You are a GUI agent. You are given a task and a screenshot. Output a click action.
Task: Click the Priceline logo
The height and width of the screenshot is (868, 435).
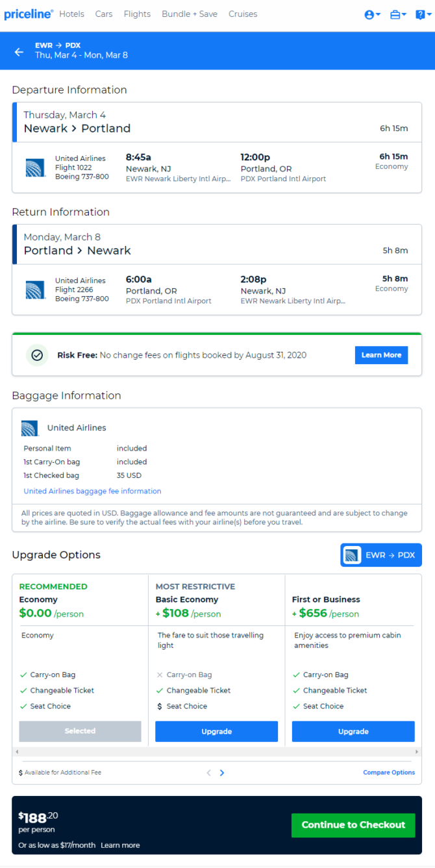coord(29,14)
